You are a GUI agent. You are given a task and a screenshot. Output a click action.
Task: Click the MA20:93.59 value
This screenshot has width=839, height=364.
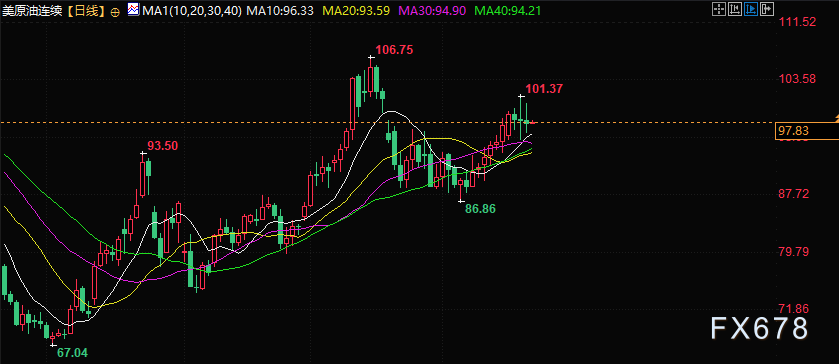[355, 11]
